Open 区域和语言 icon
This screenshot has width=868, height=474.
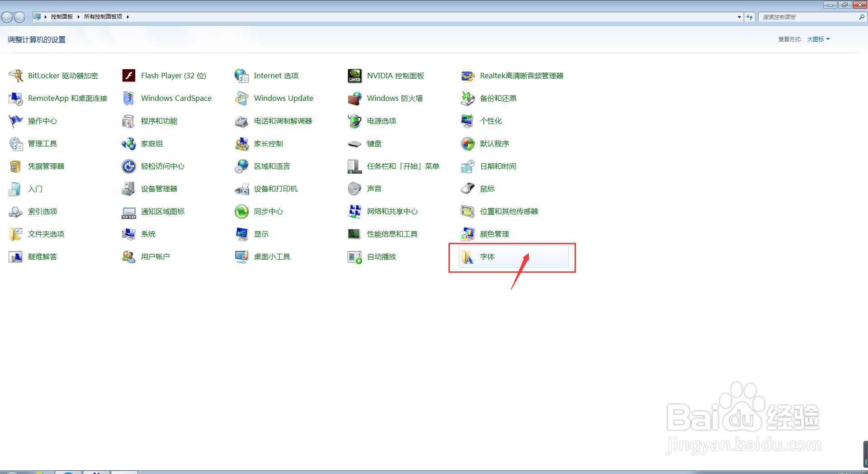[242, 166]
